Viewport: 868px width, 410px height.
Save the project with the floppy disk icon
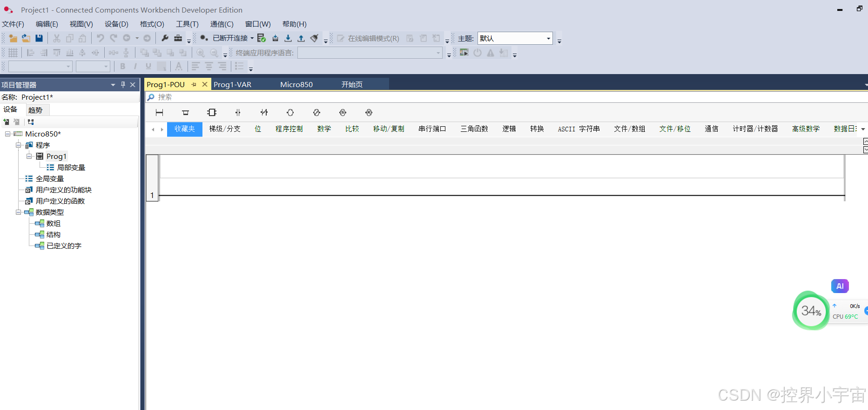coord(39,38)
